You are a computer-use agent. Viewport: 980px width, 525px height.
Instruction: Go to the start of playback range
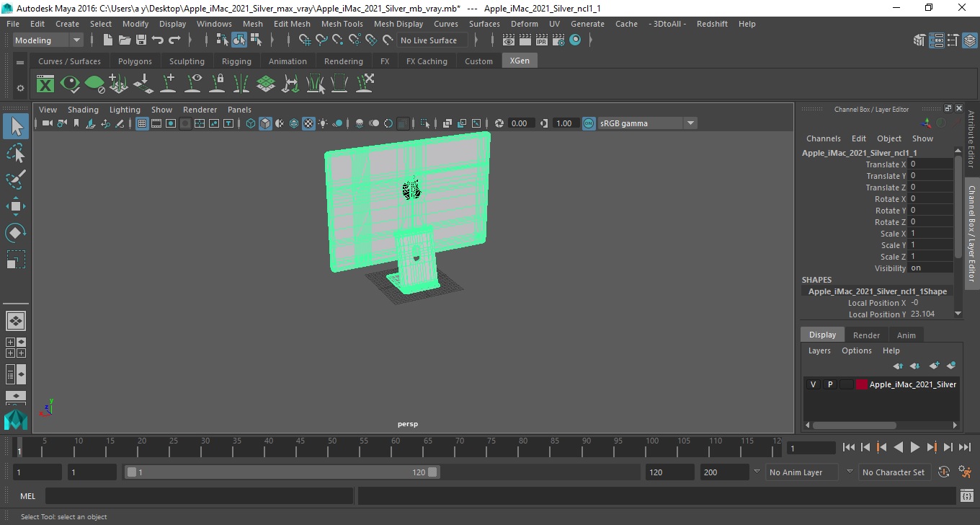[849, 448]
